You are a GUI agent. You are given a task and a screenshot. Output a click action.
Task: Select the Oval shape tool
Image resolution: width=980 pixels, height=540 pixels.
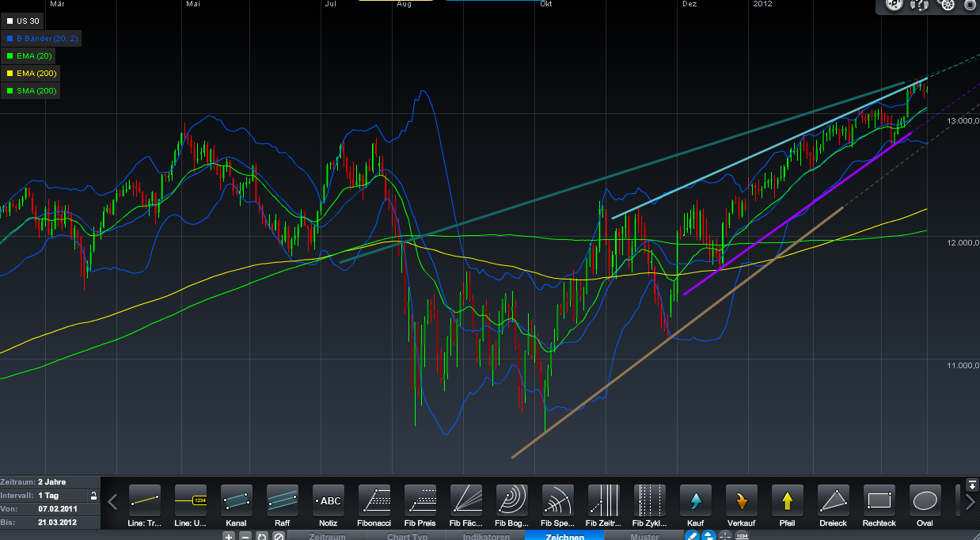(x=925, y=500)
